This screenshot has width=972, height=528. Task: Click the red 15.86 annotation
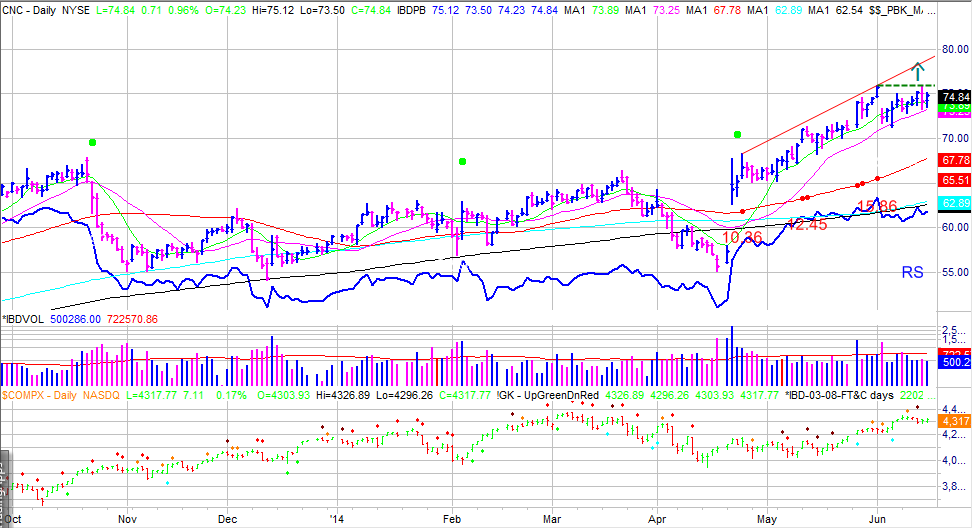click(877, 206)
